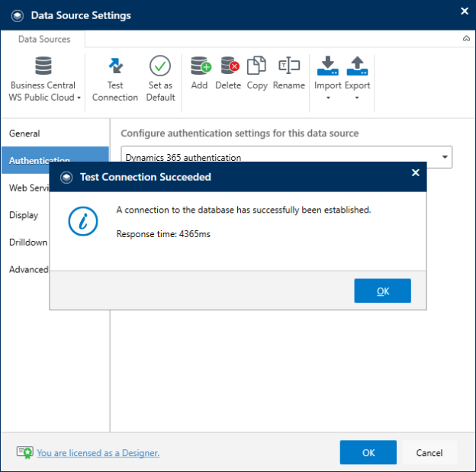Expand the Import dropdown arrow
This screenshot has width=476, height=472.
click(x=328, y=98)
